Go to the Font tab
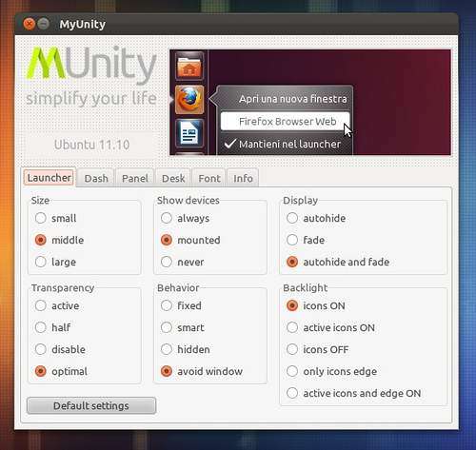476x450 pixels. click(209, 178)
